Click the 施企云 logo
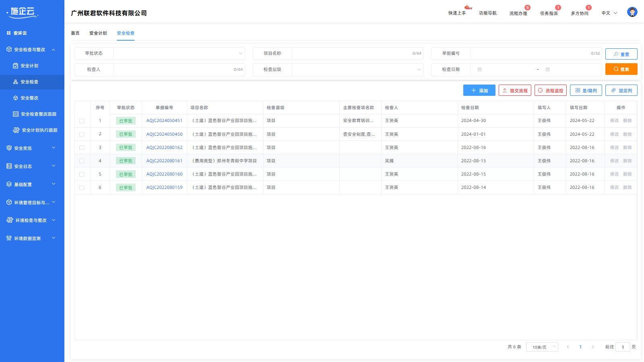644x362 pixels. (23, 12)
